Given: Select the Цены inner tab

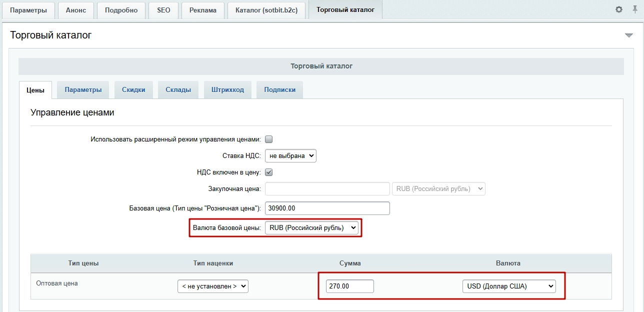Looking at the screenshot, I should point(35,90).
